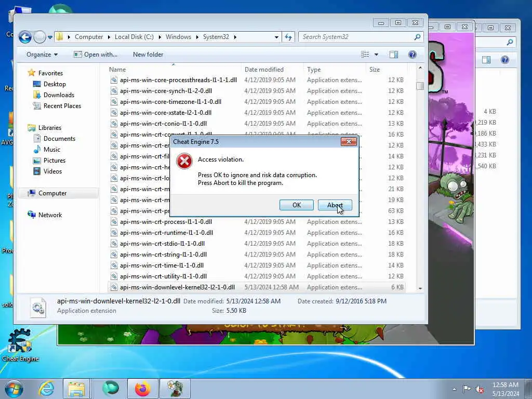
Task: Open Pictures library
Action: pos(54,160)
